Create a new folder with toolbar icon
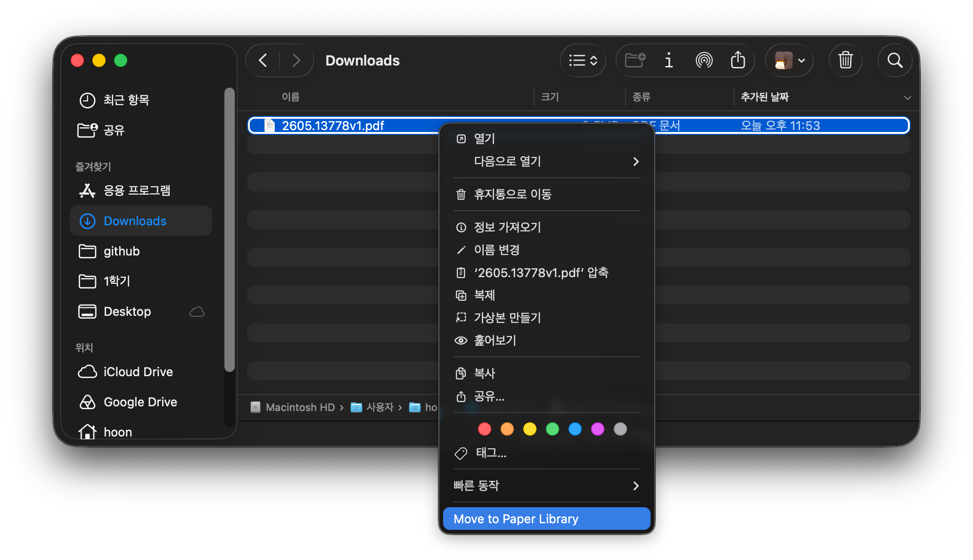This screenshot has width=973, height=560. click(635, 60)
